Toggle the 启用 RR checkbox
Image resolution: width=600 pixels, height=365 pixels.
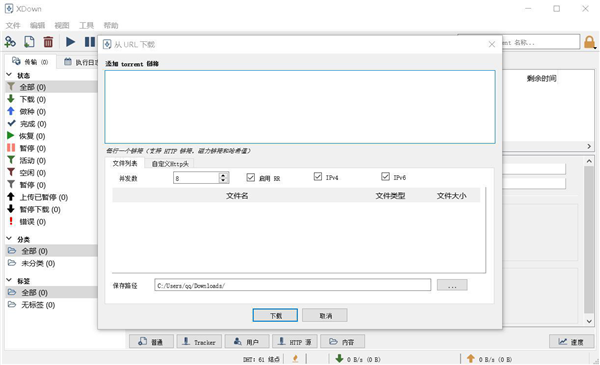coord(251,177)
